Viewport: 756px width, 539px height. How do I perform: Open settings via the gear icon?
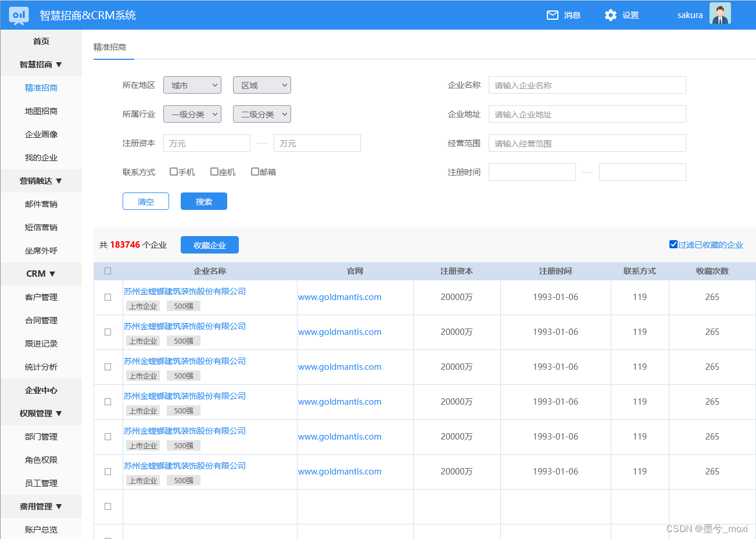pos(610,15)
